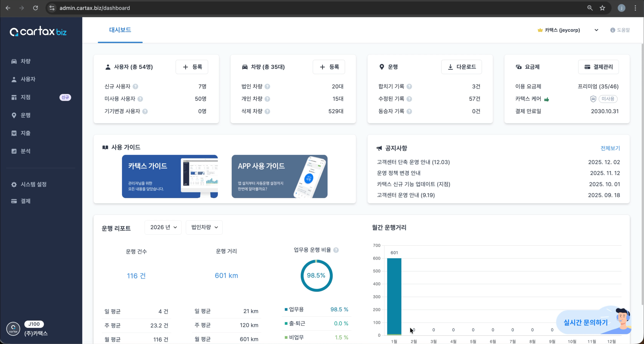644x344 pixels.
Task: Select the 대시보드 tab
Action: coord(120,30)
